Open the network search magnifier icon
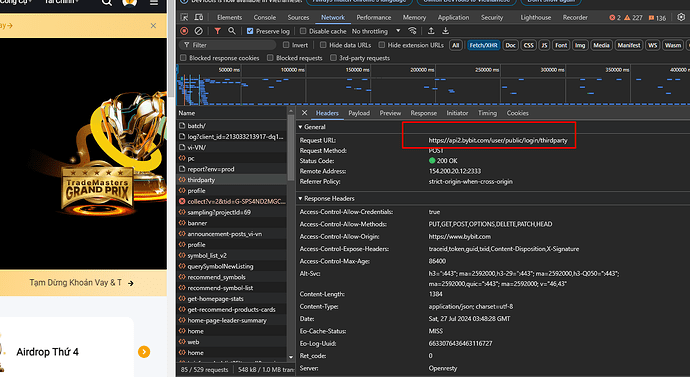Viewport: 690px width, 377px height. pyautogui.click(x=231, y=31)
